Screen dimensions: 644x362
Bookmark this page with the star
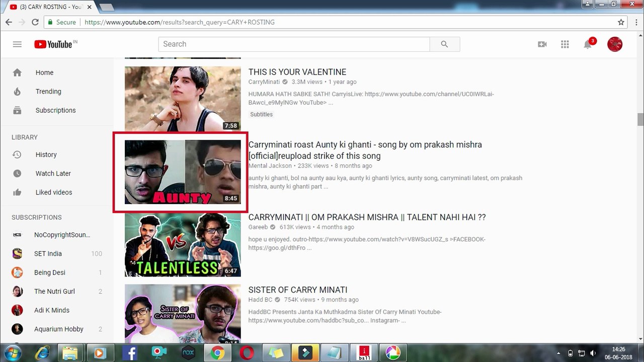(621, 22)
